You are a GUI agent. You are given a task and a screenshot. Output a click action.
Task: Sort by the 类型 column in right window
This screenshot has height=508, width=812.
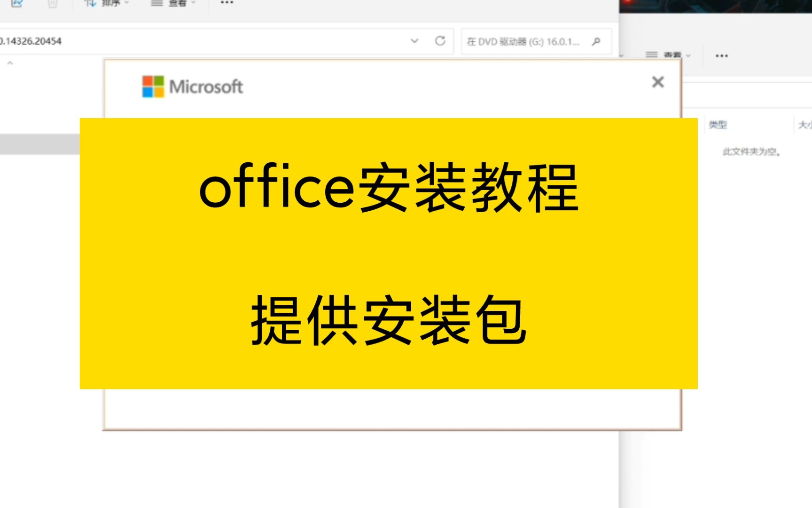(x=718, y=125)
